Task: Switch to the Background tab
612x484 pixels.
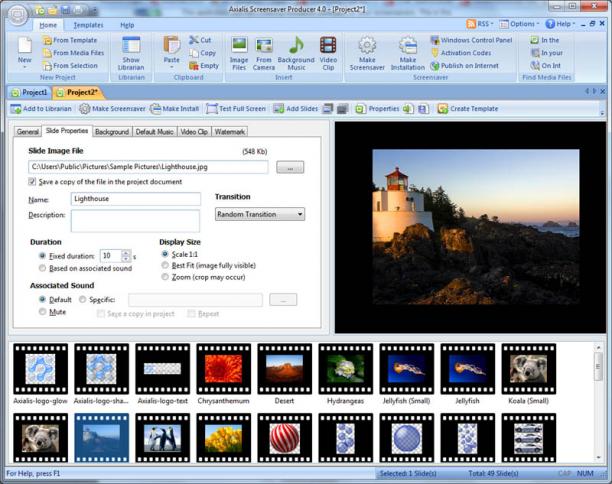Action: [112, 132]
